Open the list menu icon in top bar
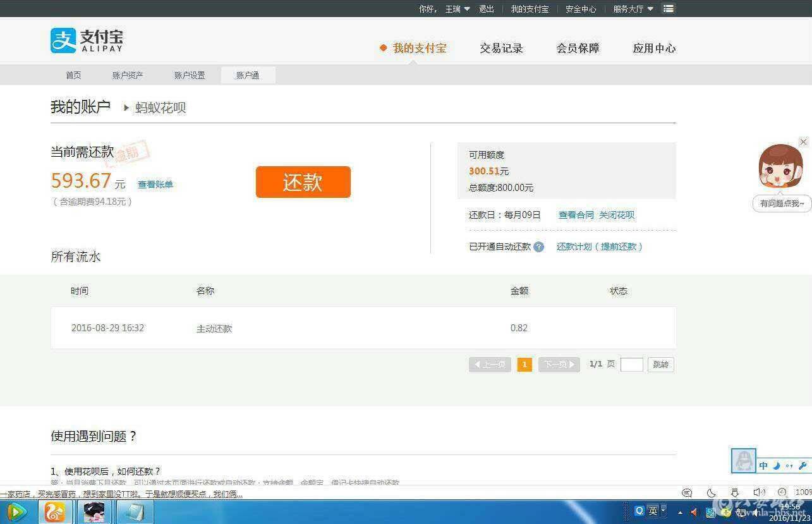The height and width of the screenshot is (524, 812). tap(668, 9)
